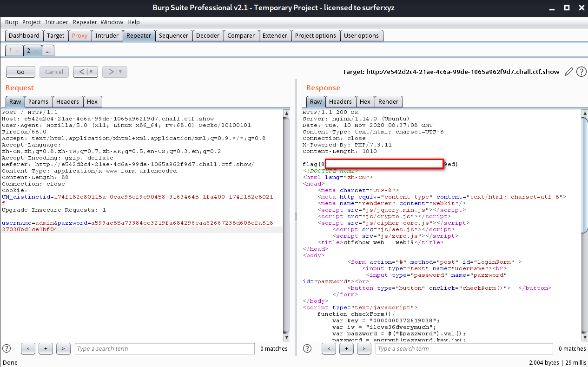Open the history back dropdown arrow
The image size is (588, 367).
coord(92,72)
